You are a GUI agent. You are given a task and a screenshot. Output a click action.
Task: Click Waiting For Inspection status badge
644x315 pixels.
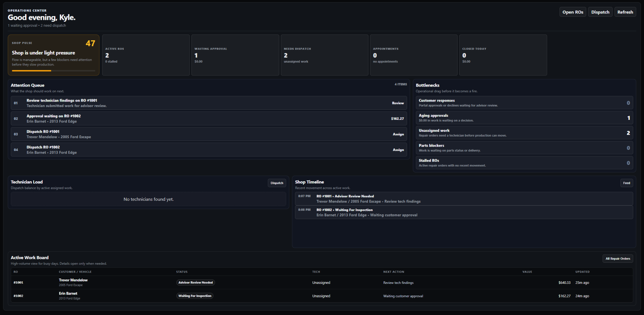coord(195,296)
